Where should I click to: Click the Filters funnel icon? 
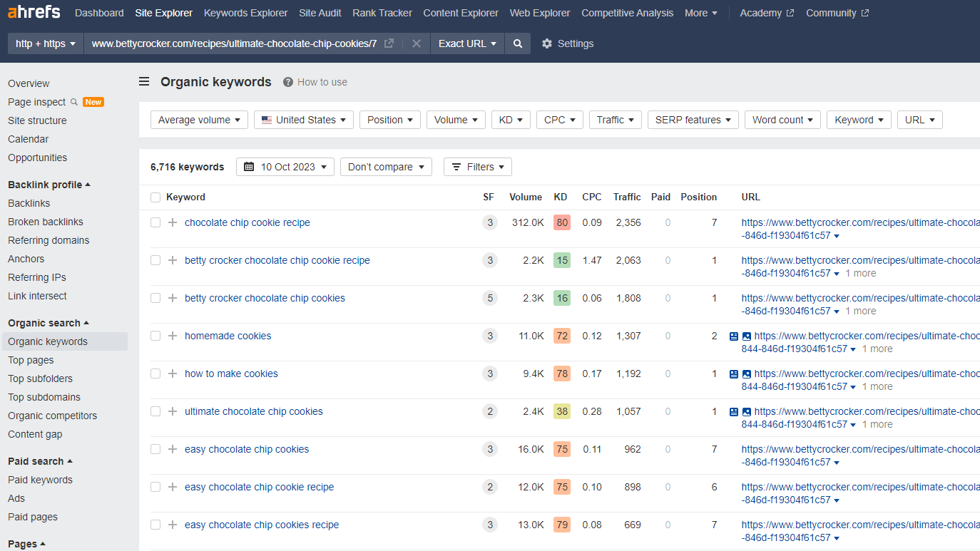456,167
